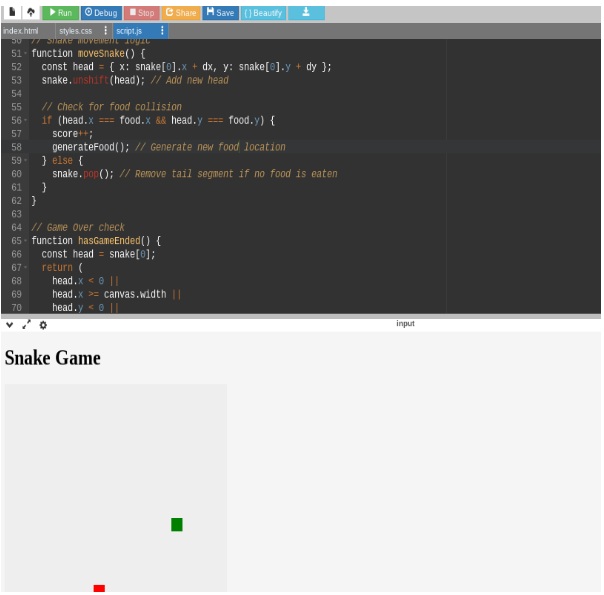Click the 'Snake Game' heading

(53, 358)
